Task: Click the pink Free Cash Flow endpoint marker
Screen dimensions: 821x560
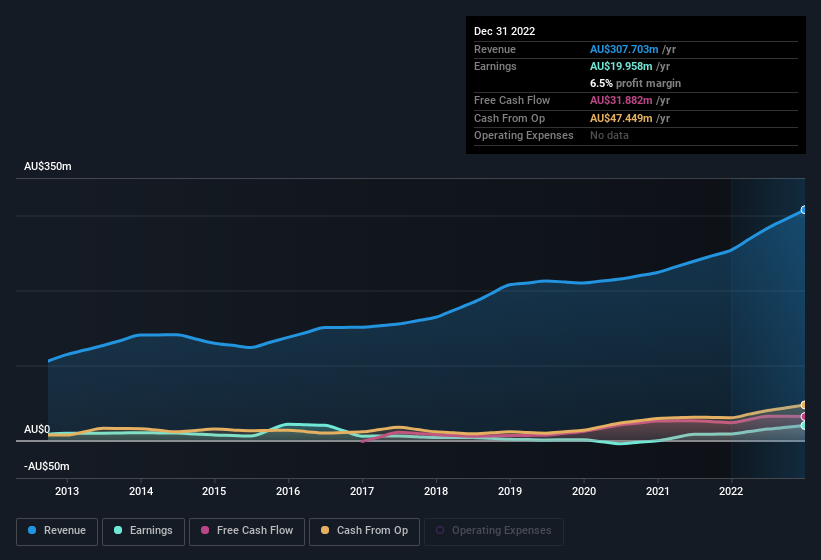Action: pyautogui.click(x=804, y=416)
